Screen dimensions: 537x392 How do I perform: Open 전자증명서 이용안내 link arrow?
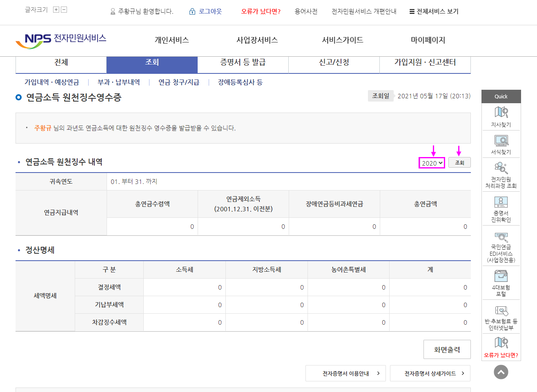click(x=378, y=373)
